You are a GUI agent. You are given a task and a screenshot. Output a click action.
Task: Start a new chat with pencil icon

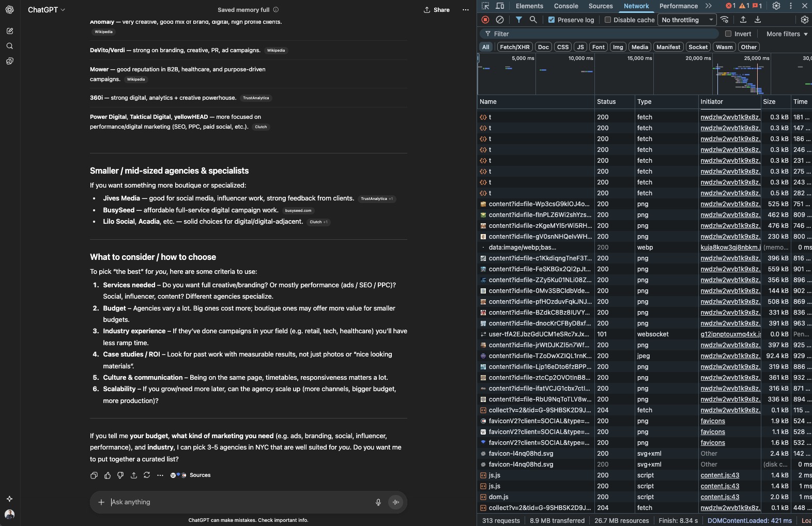pyautogui.click(x=9, y=31)
